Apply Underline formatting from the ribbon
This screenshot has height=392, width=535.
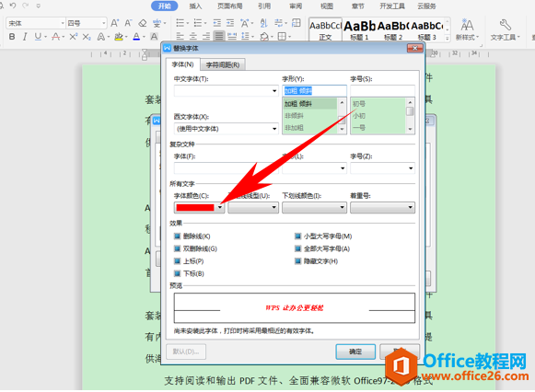click(x=38, y=37)
